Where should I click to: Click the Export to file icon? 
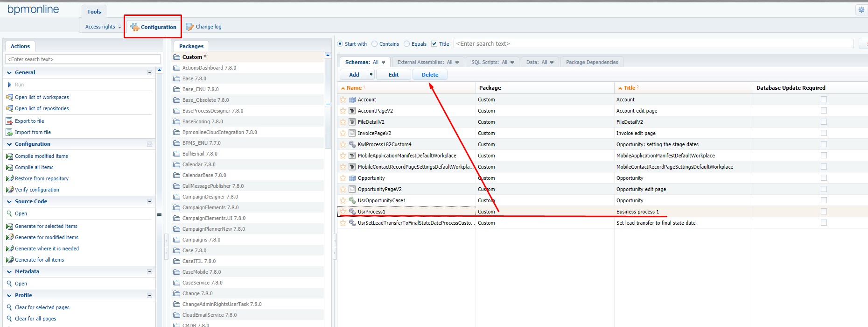coord(9,121)
